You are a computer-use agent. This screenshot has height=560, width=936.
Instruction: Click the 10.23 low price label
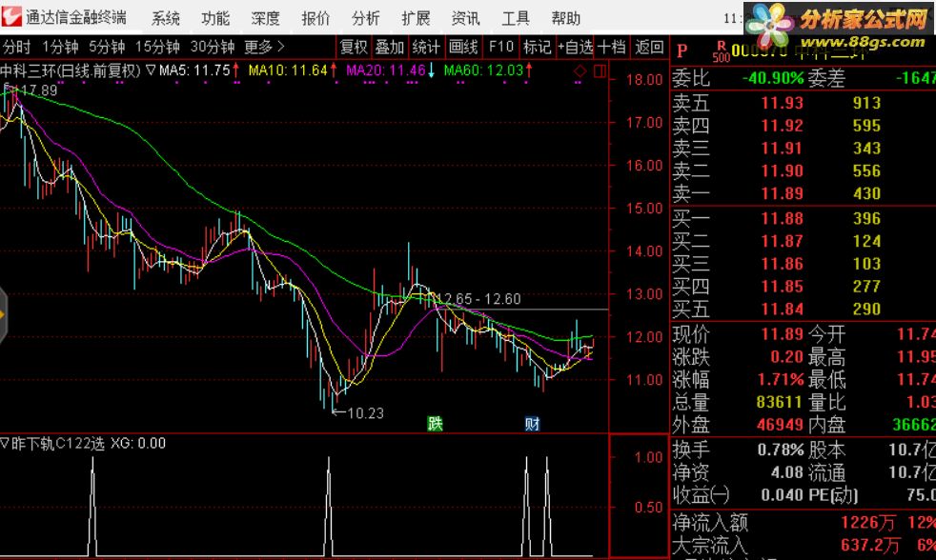(365, 412)
